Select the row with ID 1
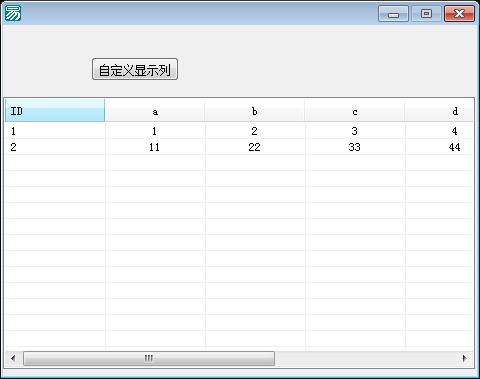The width and height of the screenshot is (480, 379). 239,131
